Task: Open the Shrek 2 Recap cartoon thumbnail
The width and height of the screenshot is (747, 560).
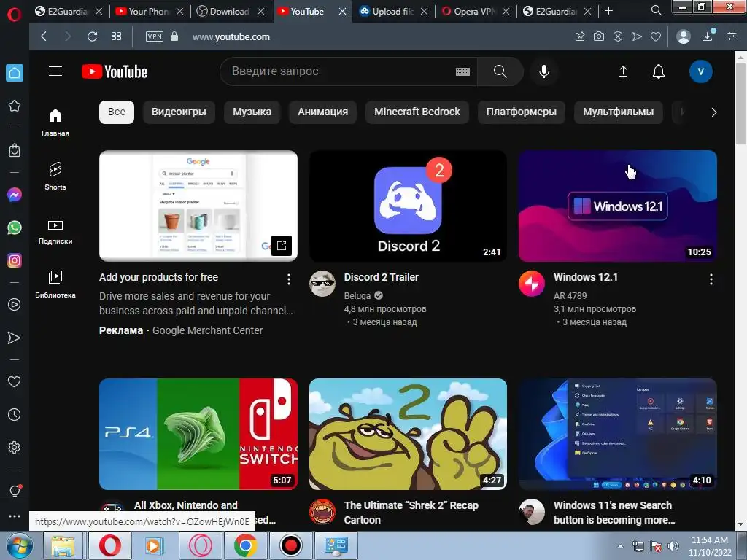Action: tap(408, 434)
